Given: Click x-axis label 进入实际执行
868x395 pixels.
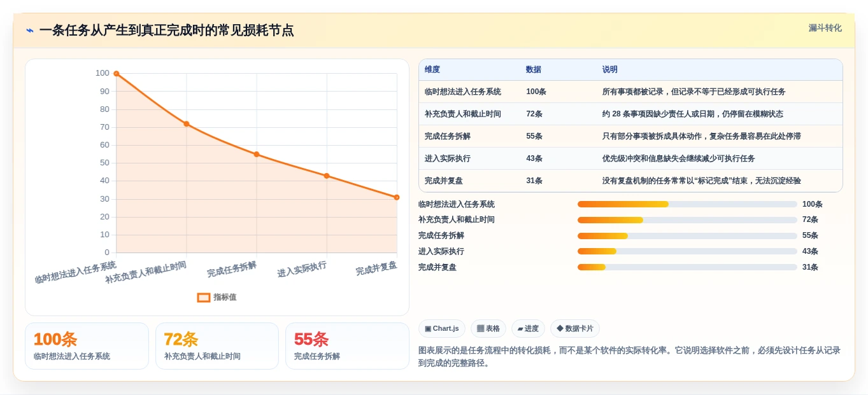Looking at the screenshot, I should coord(302,270).
